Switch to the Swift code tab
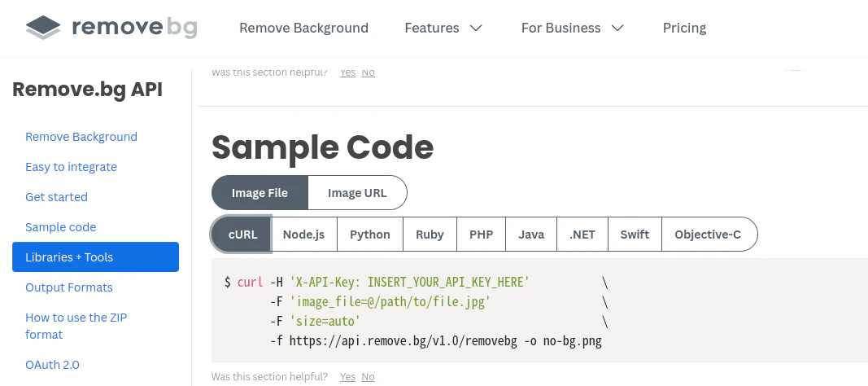Screen dimensions: 868x386 click(635, 235)
